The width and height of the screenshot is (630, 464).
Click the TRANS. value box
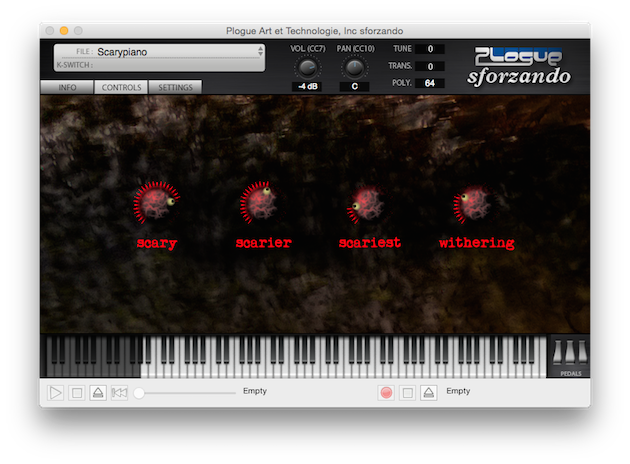pos(430,66)
